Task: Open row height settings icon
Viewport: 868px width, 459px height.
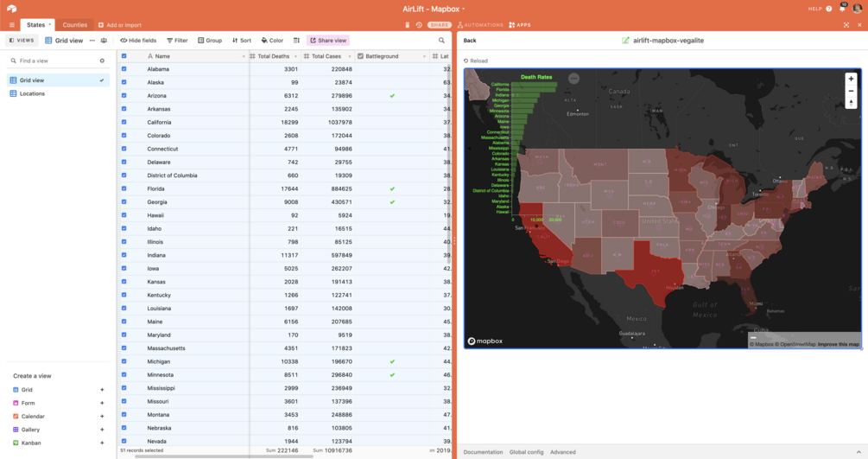Action: coord(297,41)
